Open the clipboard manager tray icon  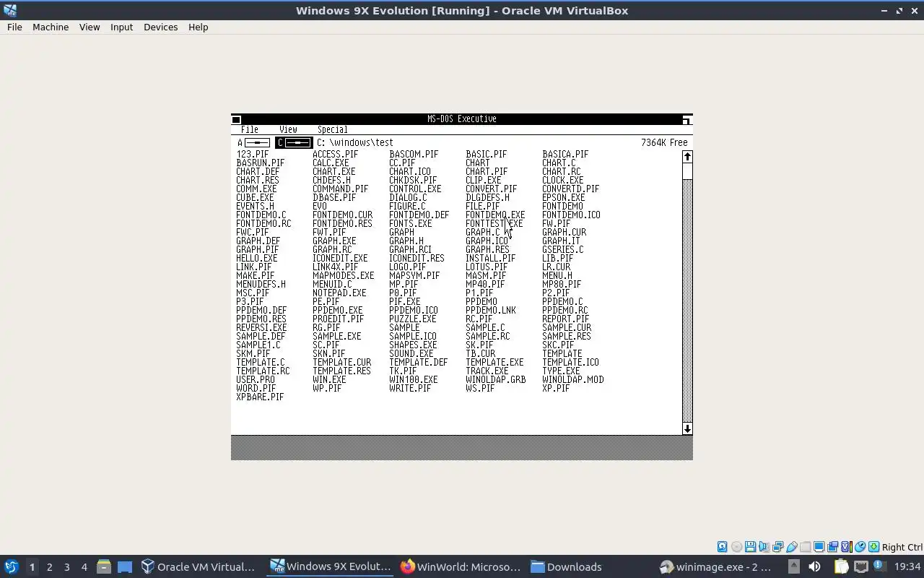point(842,566)
